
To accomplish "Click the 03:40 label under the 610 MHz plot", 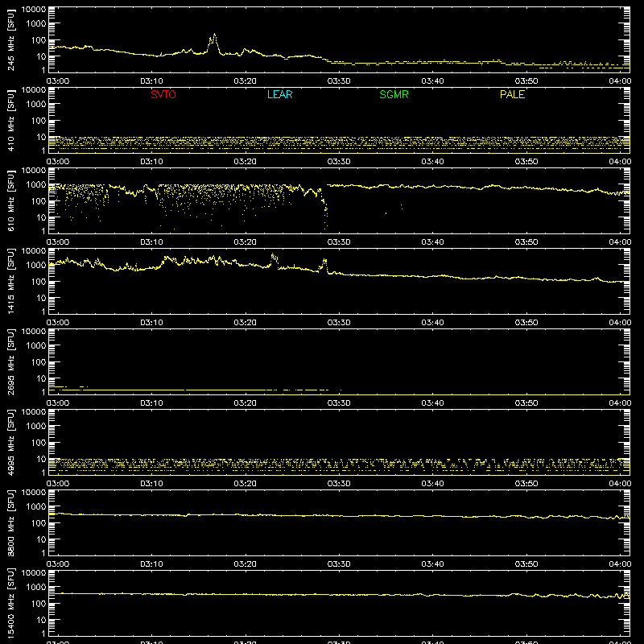I will 432,242.
